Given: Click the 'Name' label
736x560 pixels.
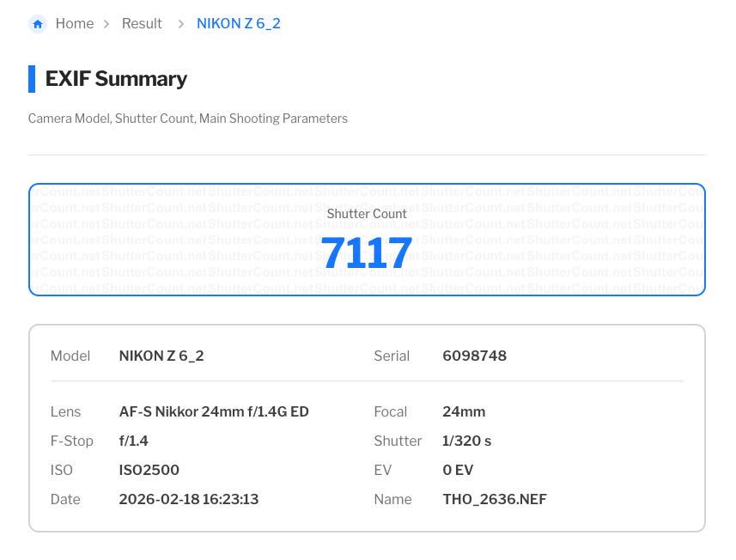Looking at the screenshot, I should (392, 499).
